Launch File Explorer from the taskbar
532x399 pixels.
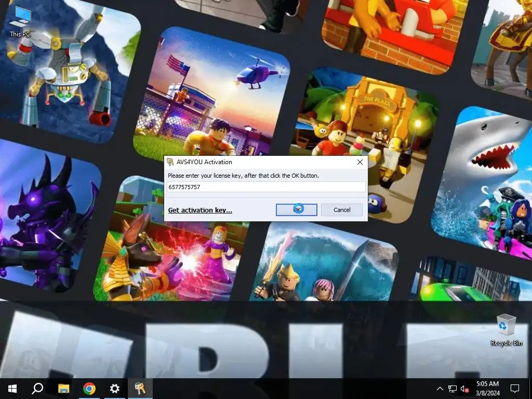[x=63, y=389]
